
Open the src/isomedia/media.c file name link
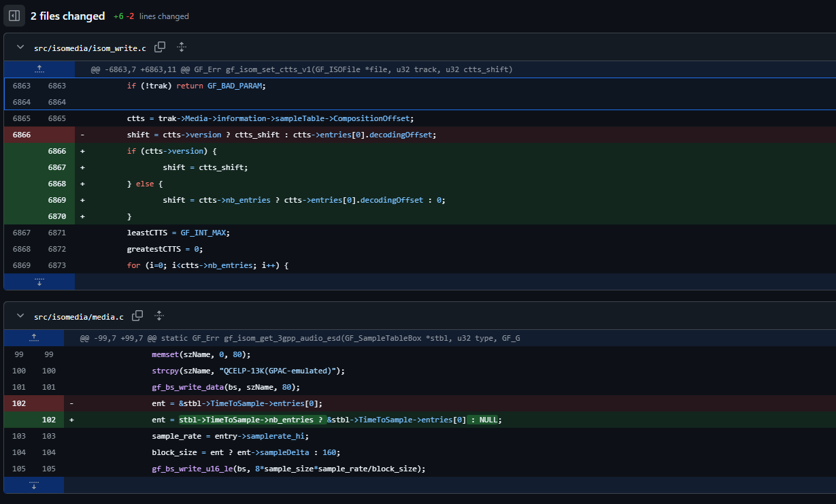click(x=79, y=316)
